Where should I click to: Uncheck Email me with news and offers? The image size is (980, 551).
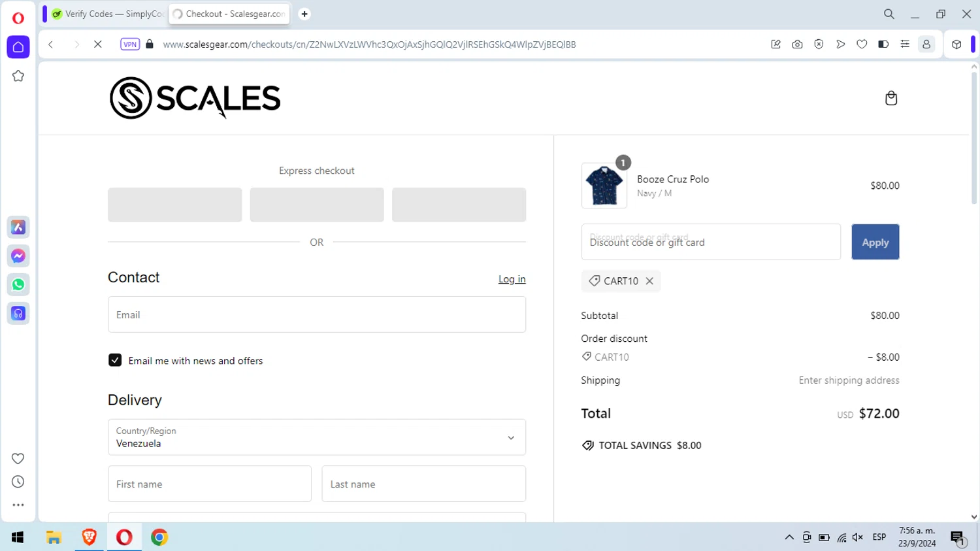(115, 360)
